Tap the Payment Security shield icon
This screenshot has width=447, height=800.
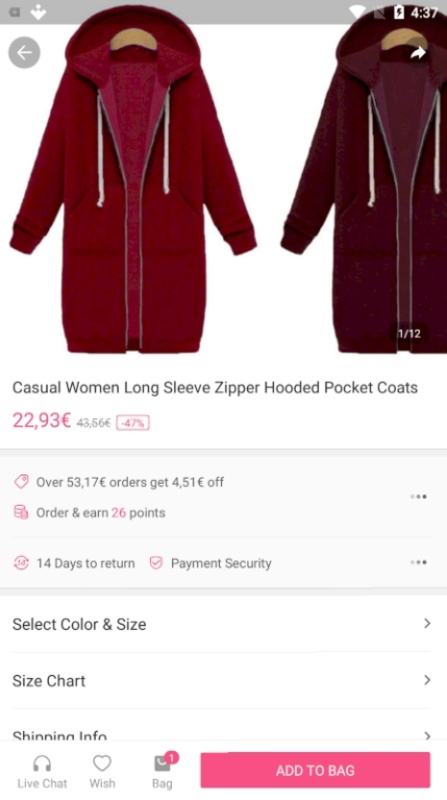pos(156,563)
